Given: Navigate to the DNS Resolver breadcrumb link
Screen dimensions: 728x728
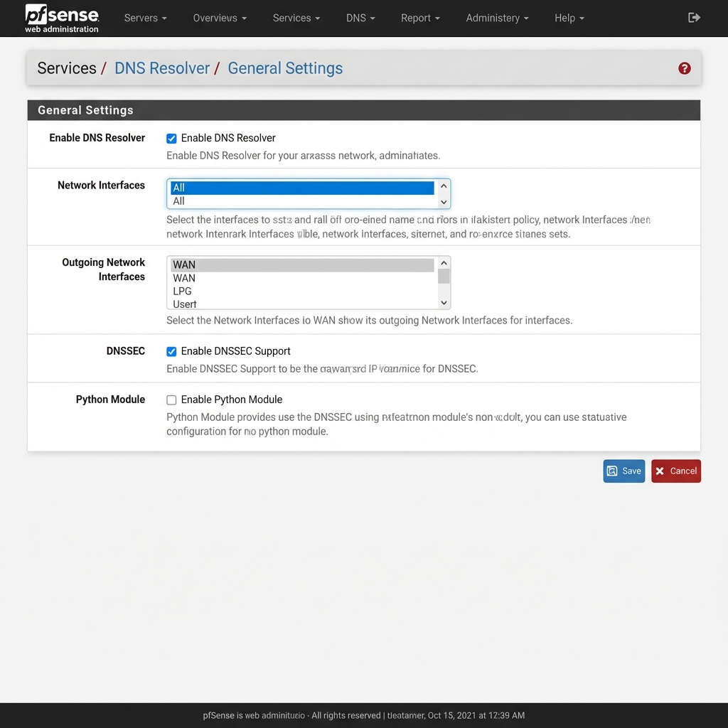Looking at the screenshot, I should [162, 68].
